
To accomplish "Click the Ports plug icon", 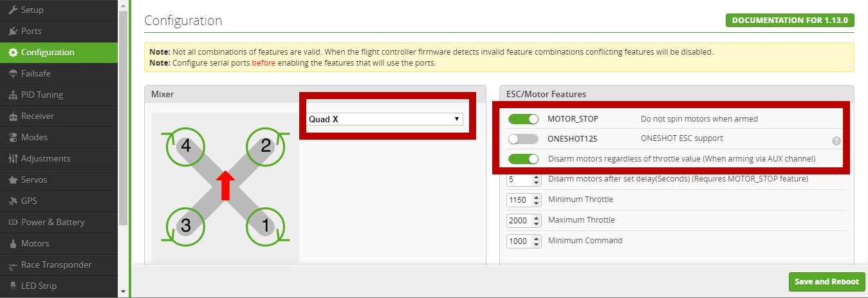I will [13, 32].
